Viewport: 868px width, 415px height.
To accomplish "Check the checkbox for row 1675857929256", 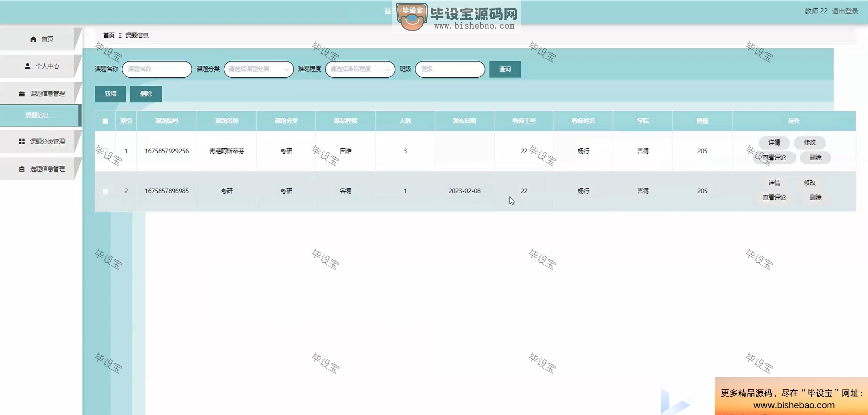I will pyautogui.click(x=106, y=151).
